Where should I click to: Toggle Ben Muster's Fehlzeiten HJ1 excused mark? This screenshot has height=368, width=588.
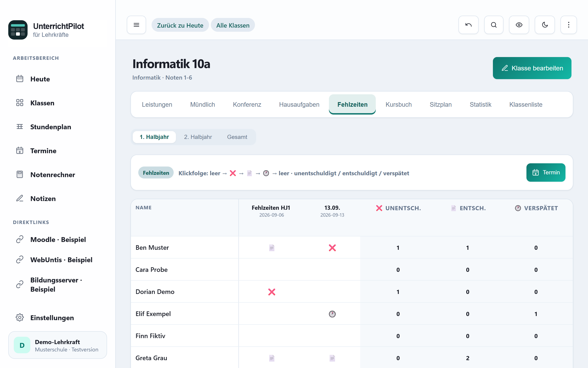[272, 248]
